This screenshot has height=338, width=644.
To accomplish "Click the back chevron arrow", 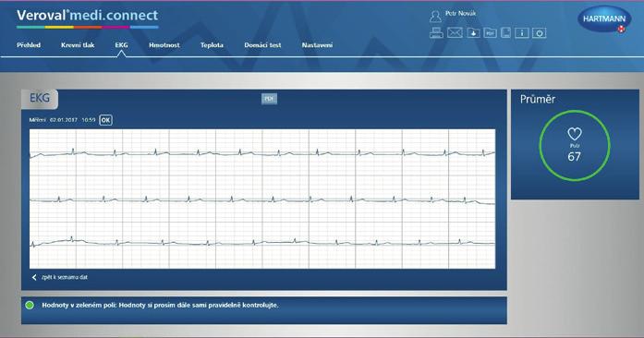I will [x=34, y=277].
